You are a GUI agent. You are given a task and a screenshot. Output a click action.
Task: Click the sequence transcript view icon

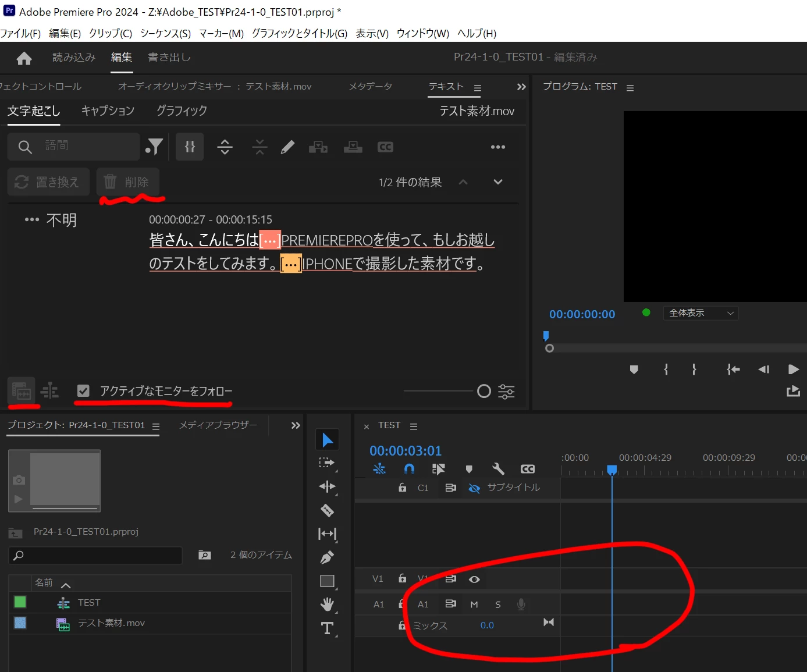tap(50, 390)
